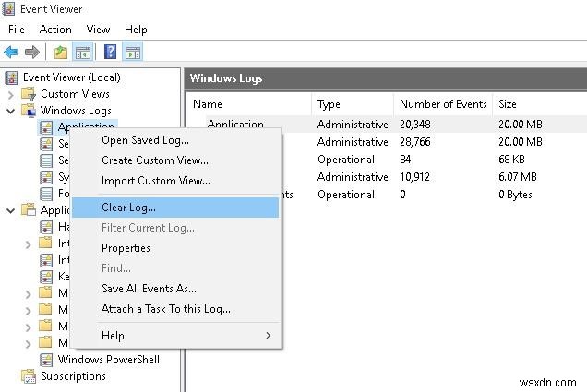Click the Back arrow toolbar icon
This screenshot has height=392, width=587.
[11, 52]
